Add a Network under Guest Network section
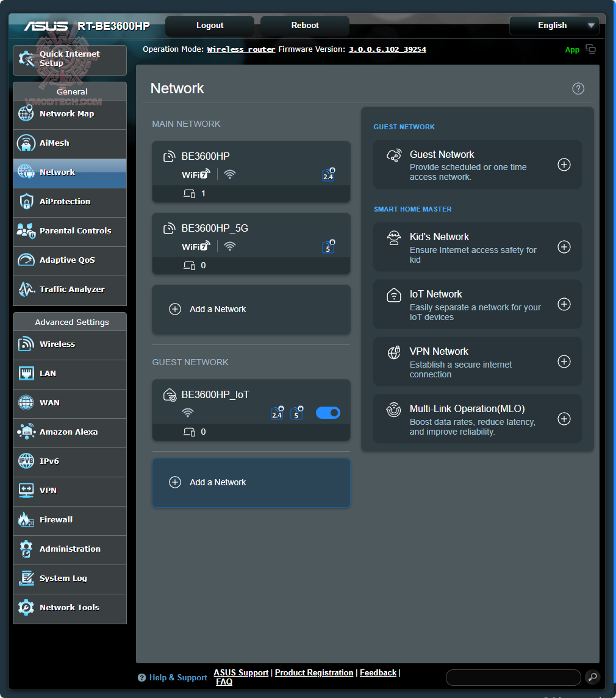Screen dimensions: 616x698 pyautogui.click(x=251, y=483)
